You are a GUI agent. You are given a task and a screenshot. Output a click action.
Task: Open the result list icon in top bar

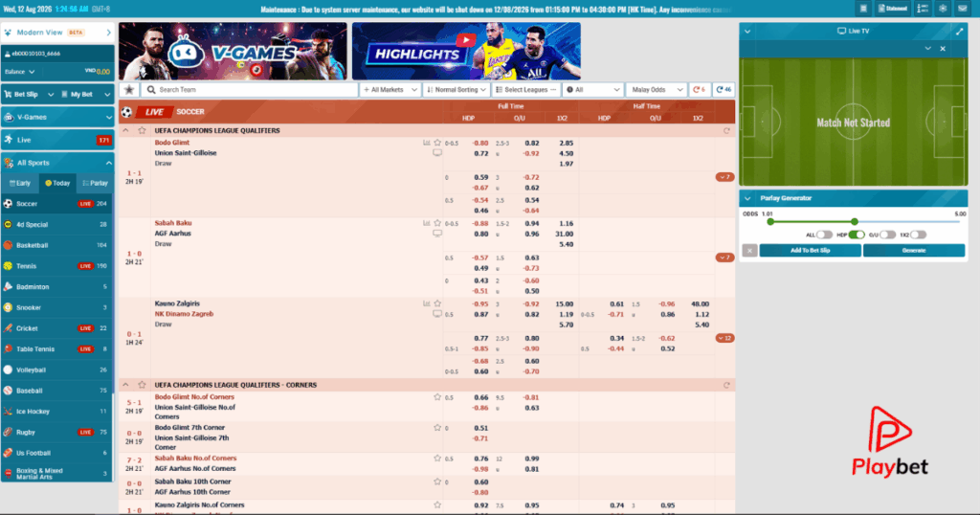(923, 8)
